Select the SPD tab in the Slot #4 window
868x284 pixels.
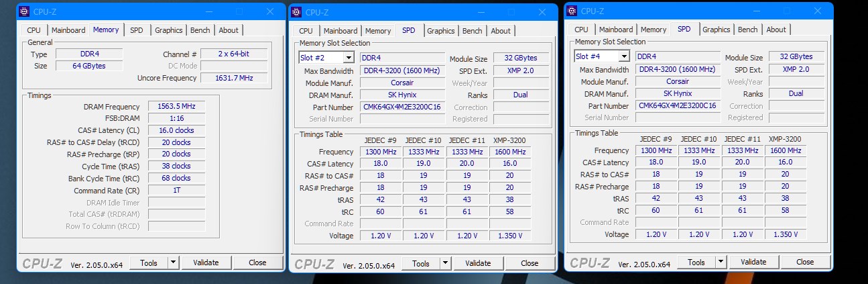(x=684, y=29)
